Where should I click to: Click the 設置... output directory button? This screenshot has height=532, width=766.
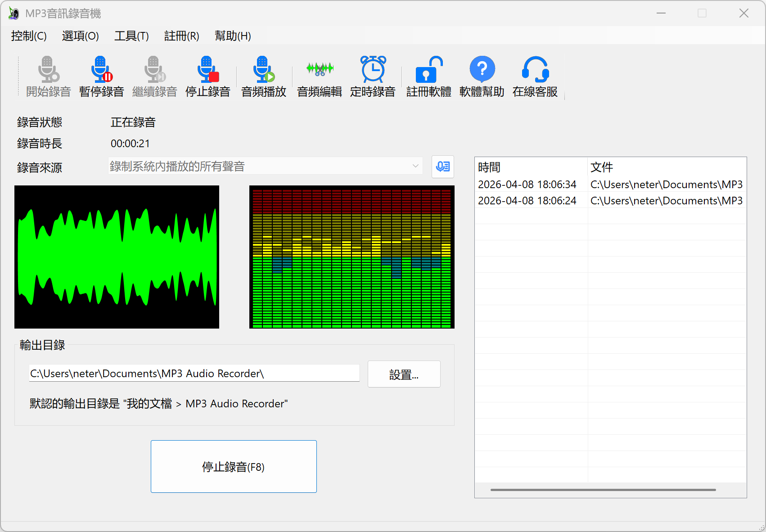click(404, 374)
